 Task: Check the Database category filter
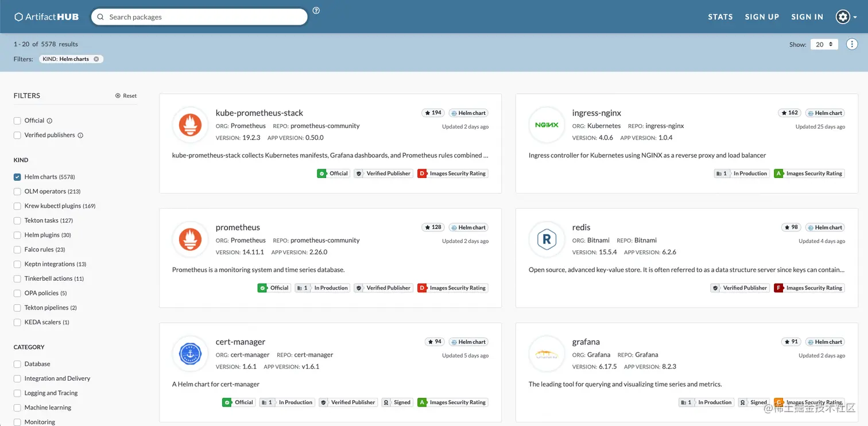17,364
